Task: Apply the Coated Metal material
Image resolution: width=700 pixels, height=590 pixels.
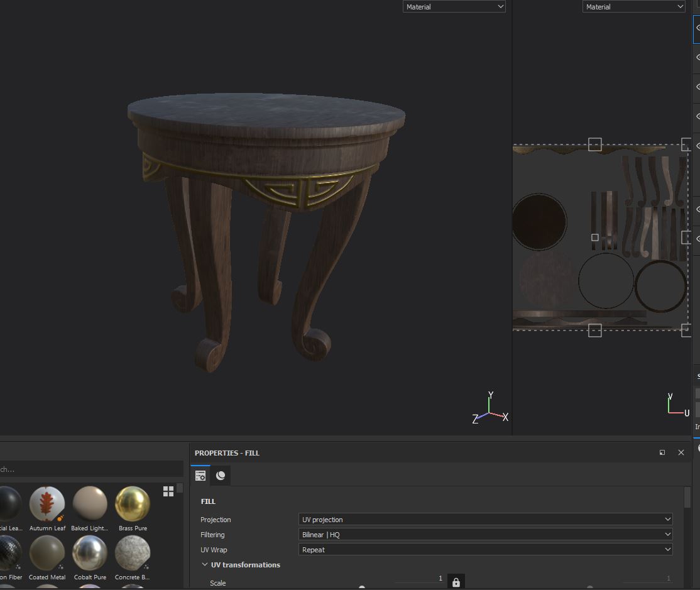Action: click(x=47, y=553)
